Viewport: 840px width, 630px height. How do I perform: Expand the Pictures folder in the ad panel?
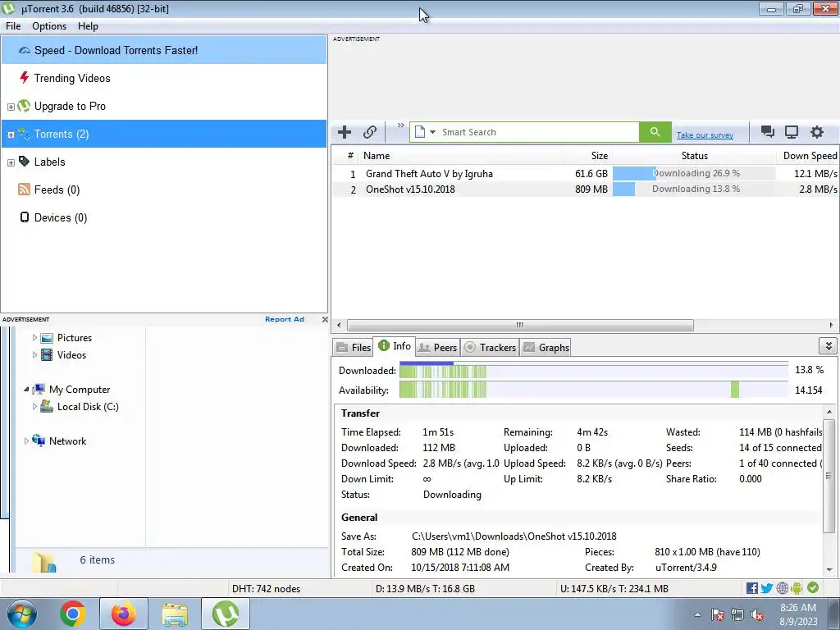[x=34, y=337]
